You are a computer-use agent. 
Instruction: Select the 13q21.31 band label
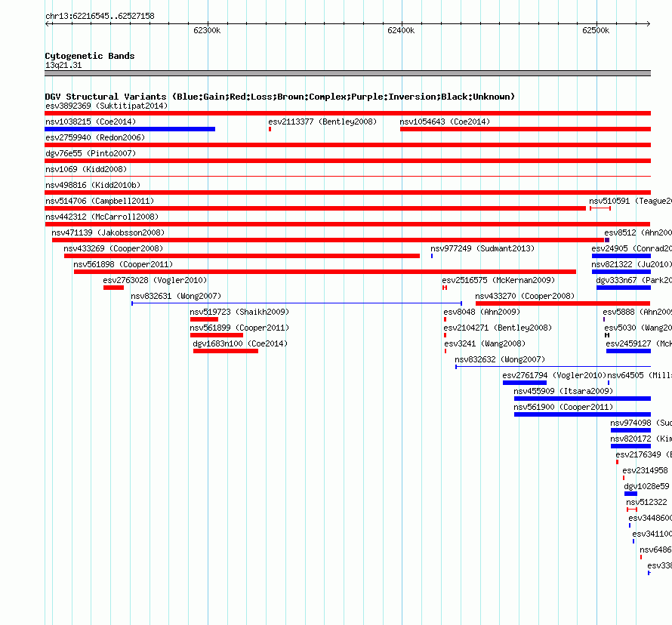pyautogui.click(x=63, y=65)
